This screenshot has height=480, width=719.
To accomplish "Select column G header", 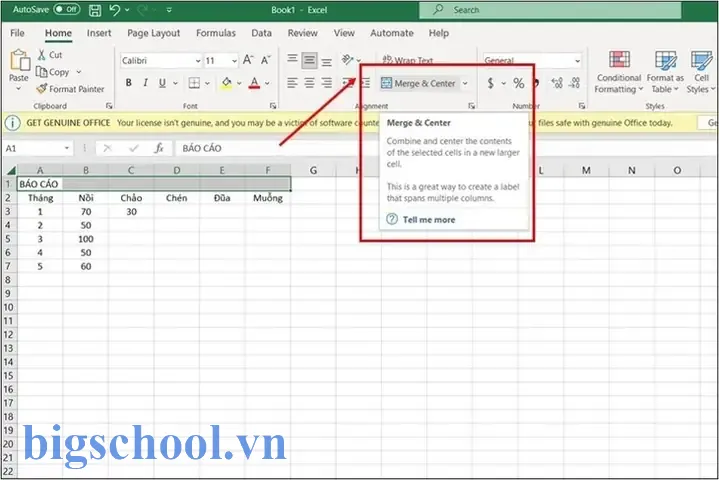I will click(313, 171).
